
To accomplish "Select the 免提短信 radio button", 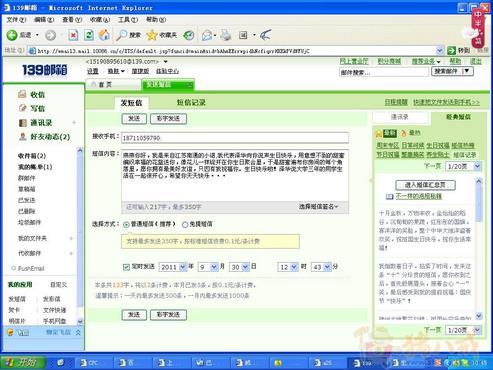I will click(x=185, y=224).
